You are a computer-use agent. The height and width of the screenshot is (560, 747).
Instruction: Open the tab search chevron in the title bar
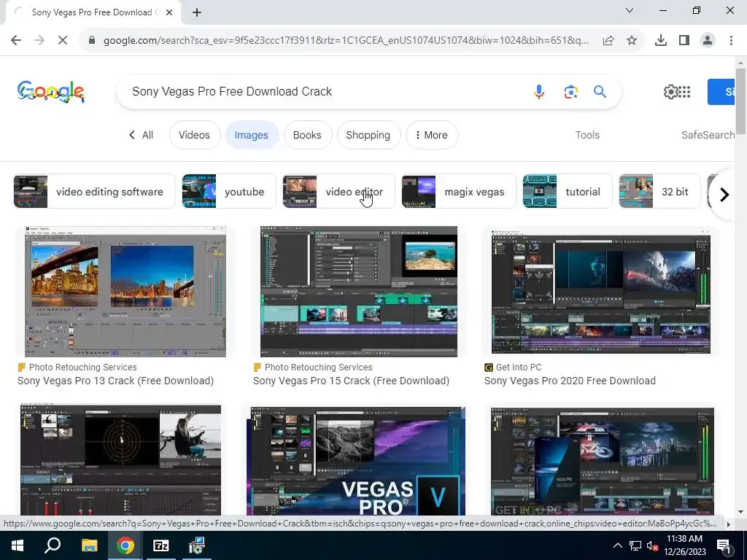(x=630, y=10)
